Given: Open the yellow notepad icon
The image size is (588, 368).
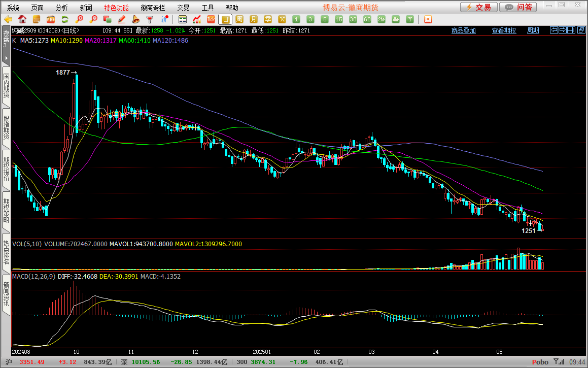Looking at the screenshot, I should (x=37, y=19).
